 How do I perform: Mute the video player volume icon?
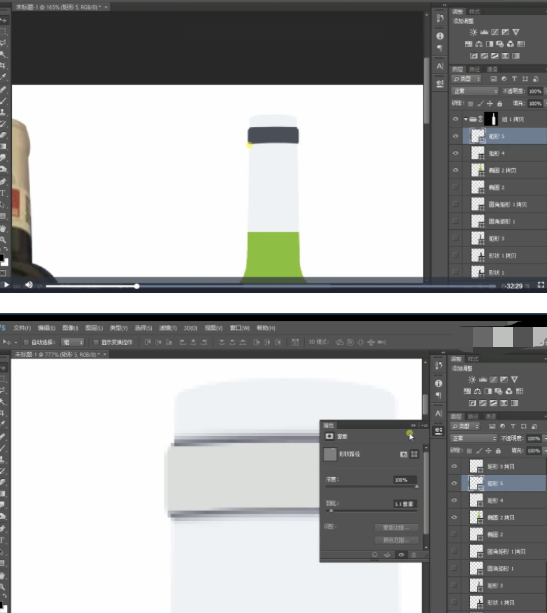(29, 285)
